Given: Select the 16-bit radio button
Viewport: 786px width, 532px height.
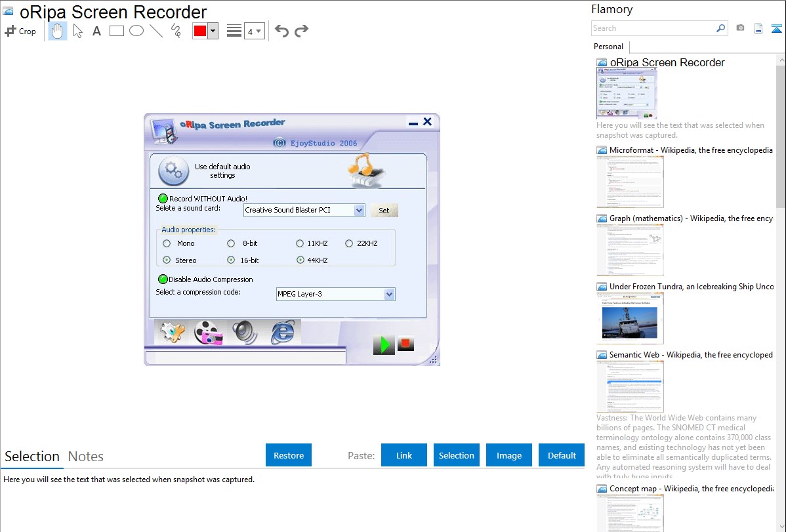Looking at the screenshot, I should coord(231,260).
